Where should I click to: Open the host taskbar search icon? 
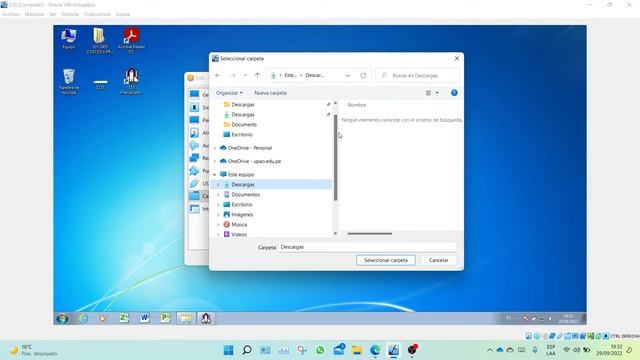click(x=247, y=350)
